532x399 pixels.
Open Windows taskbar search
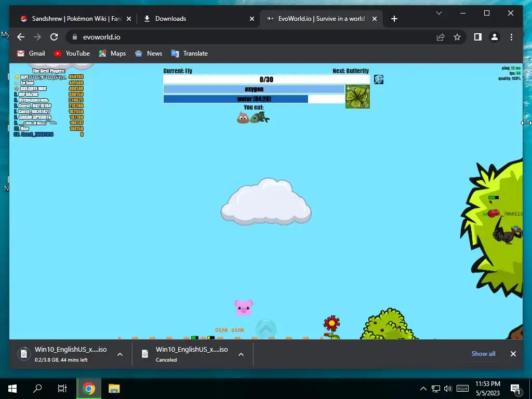click(x=37, y=389)
